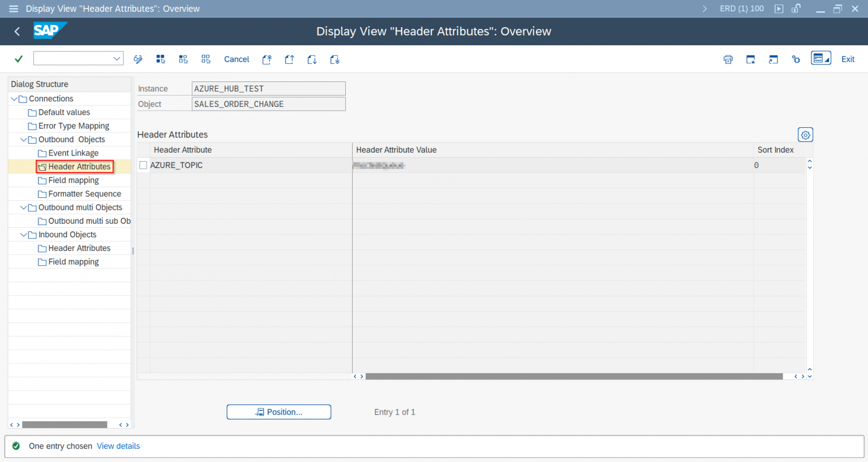This screenshot has width=868, height=462.
Task: Select the AZURE_TOPIC row checkbox
Action: [x=144, y=165]
